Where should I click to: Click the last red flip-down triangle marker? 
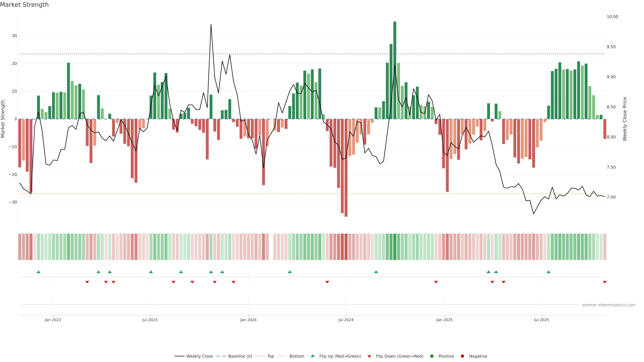pyautogui.click(x=604, y=282)
